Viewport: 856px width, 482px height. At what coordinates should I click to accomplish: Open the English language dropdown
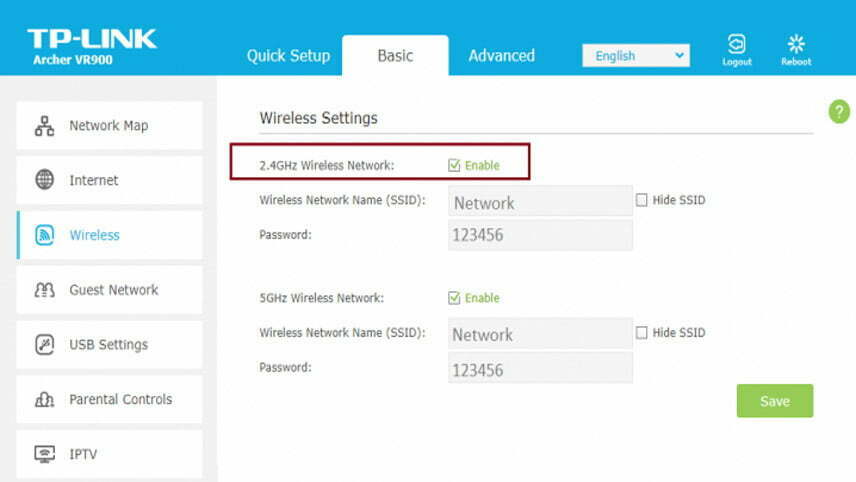(636, 56)
